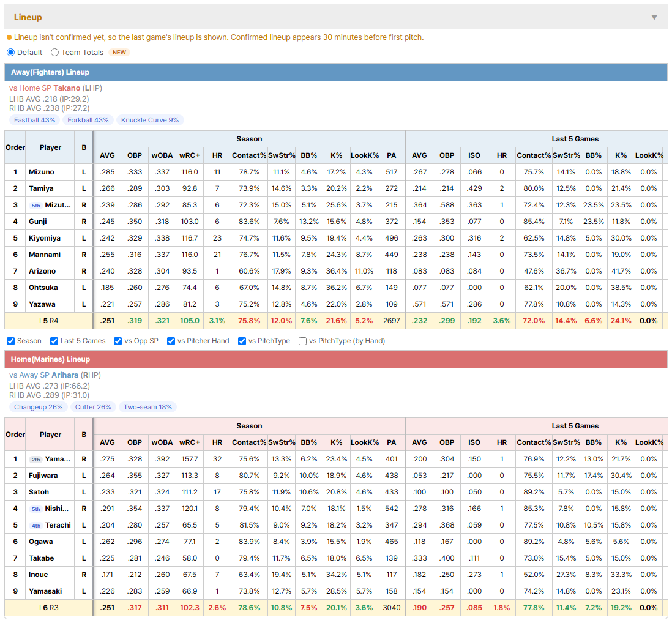
Task: Click the Two-seam 18% pitch tag
Action: point(148,407)
